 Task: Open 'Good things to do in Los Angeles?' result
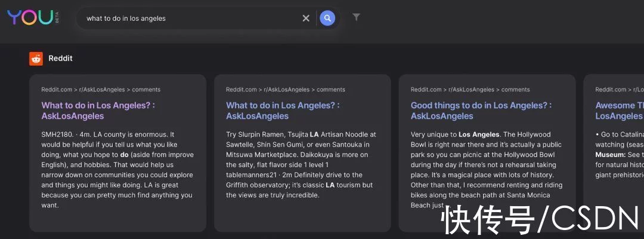click(x=481, y=111)
